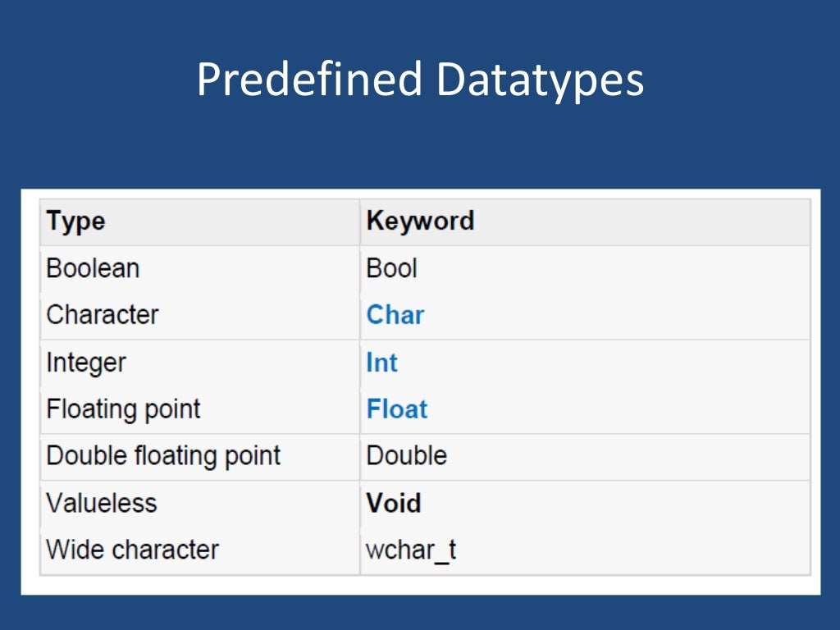Viewport: 840px width, 630px height.
Task: Click the divider between Type and Keyword headers
Action: 359,221
